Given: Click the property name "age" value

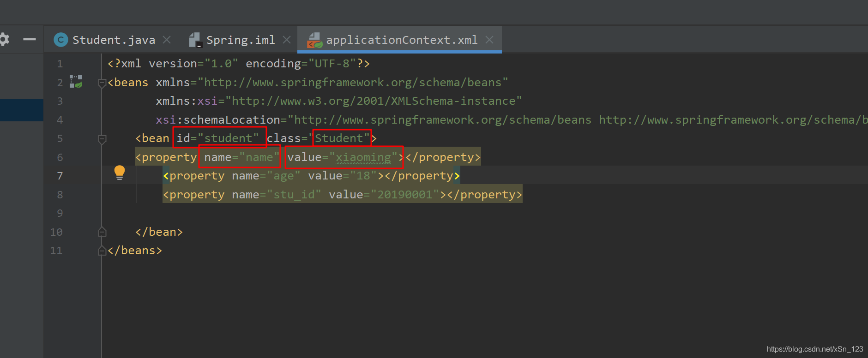Looking at the screenshot, I should [x=283, y=176].
